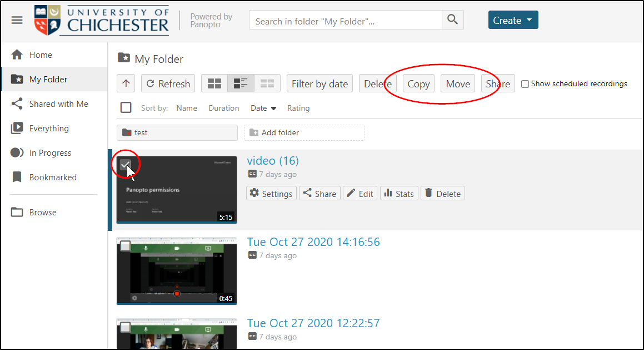644x350 pixels.
Task: Go up to parent folder arrow
Action: pyautogui.click(x=126, y=84)
